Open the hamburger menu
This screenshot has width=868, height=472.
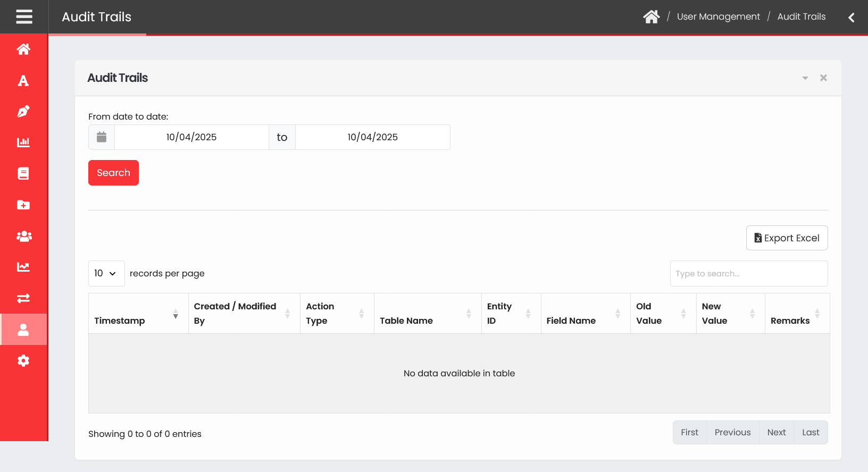(24, 16)
